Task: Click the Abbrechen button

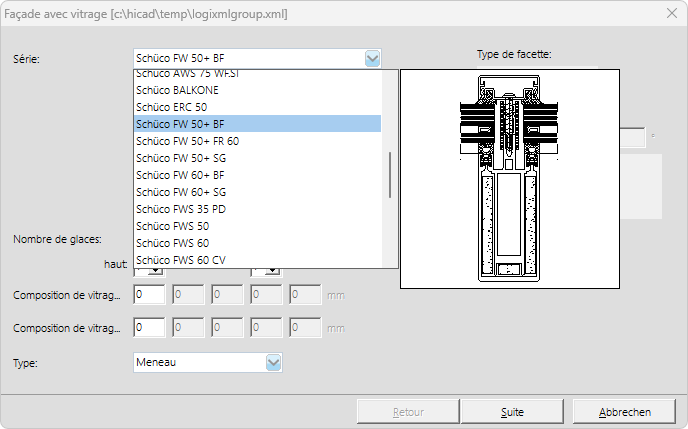Action: point(624,412)
